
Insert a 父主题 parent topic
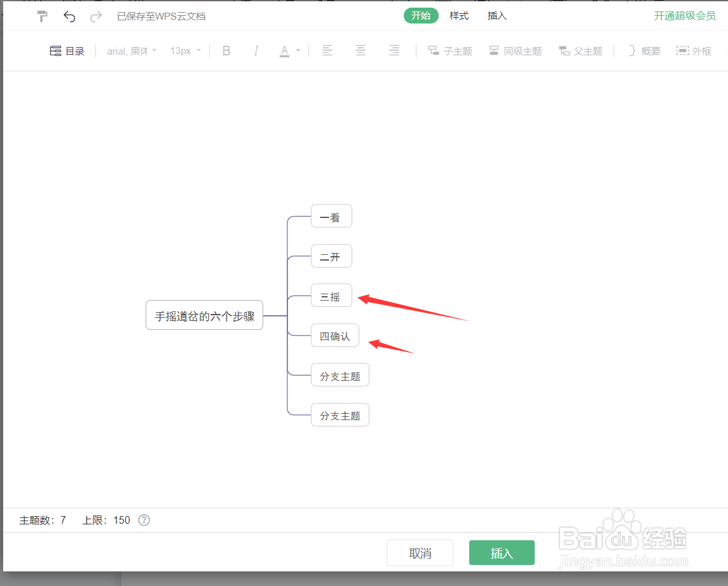580,50
